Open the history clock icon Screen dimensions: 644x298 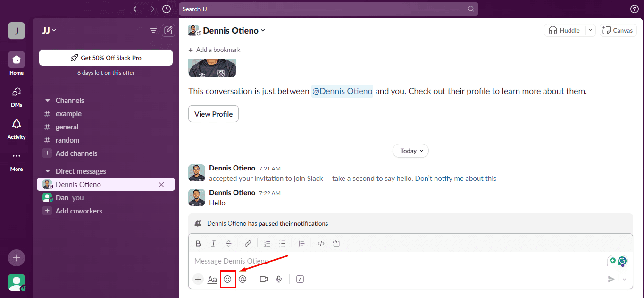coord(167,9)
